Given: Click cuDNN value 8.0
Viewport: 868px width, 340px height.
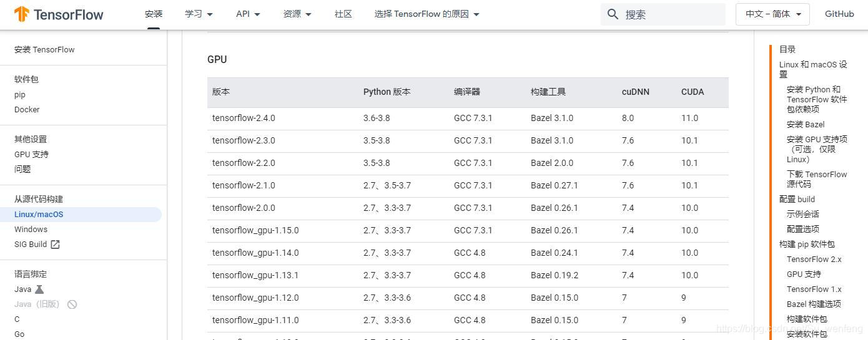Looking at the screenshot, I should point(628,118).
